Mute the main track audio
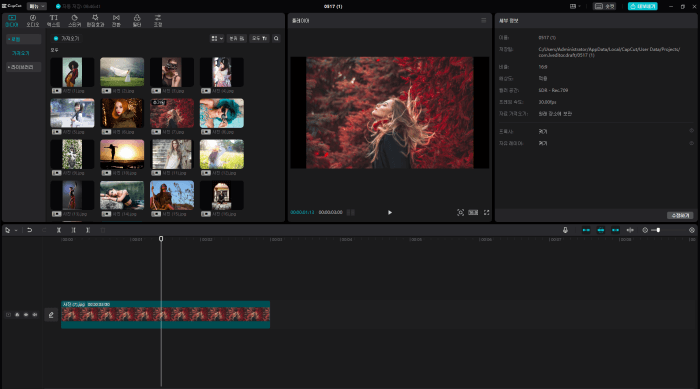The image size is (700, 389). [35, 315]
